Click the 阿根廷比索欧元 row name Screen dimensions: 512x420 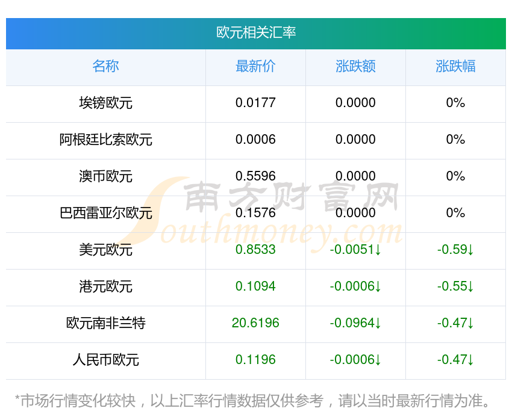point(105,140)
